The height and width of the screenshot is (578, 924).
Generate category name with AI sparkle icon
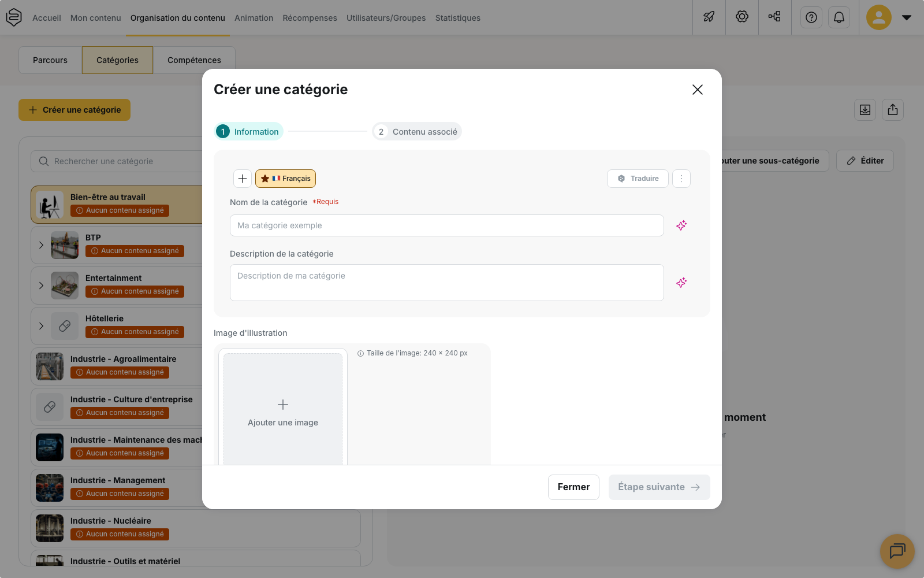(681, 225)
